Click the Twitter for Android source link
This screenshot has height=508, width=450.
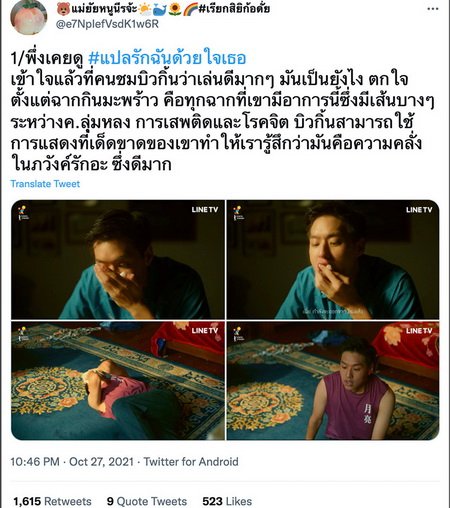point(191,462)
